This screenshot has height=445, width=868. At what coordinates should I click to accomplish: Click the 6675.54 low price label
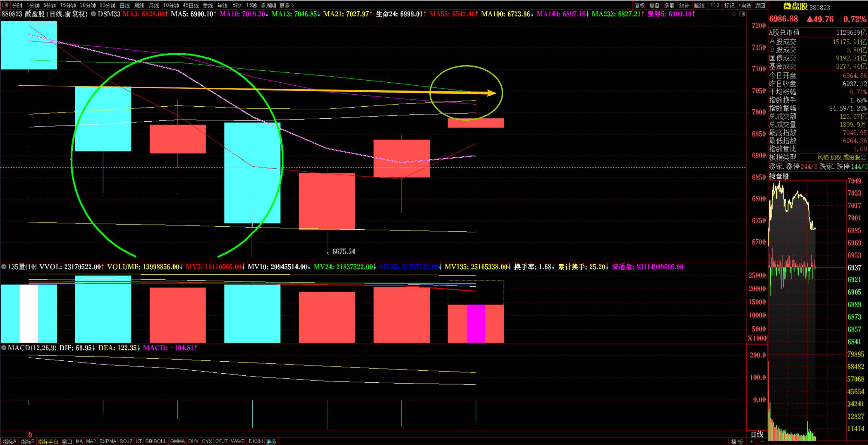tap(344, 252)
